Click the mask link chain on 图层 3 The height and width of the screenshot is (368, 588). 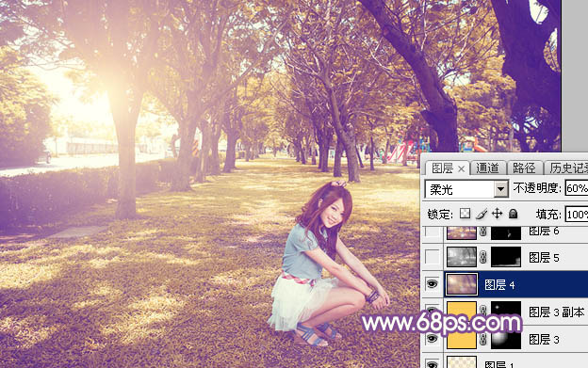pos(483,339)
